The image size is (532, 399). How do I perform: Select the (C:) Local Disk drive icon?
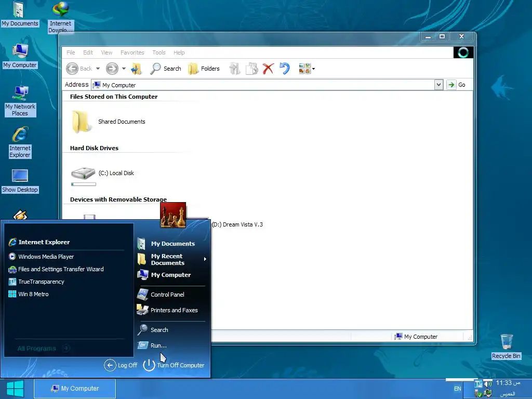[x=83, y=173]
